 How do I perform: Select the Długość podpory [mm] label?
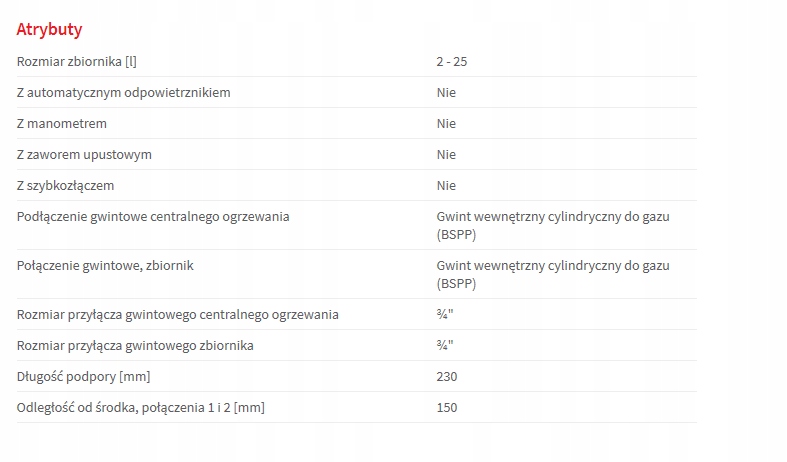click(x=83, y=377)
